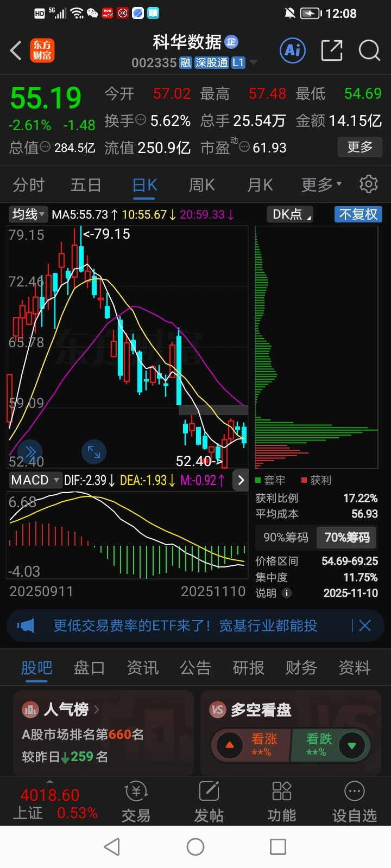This screenshot has height=868, width=391.
Task: Expand MACD panel with arrow button
Action: (241, 480)
